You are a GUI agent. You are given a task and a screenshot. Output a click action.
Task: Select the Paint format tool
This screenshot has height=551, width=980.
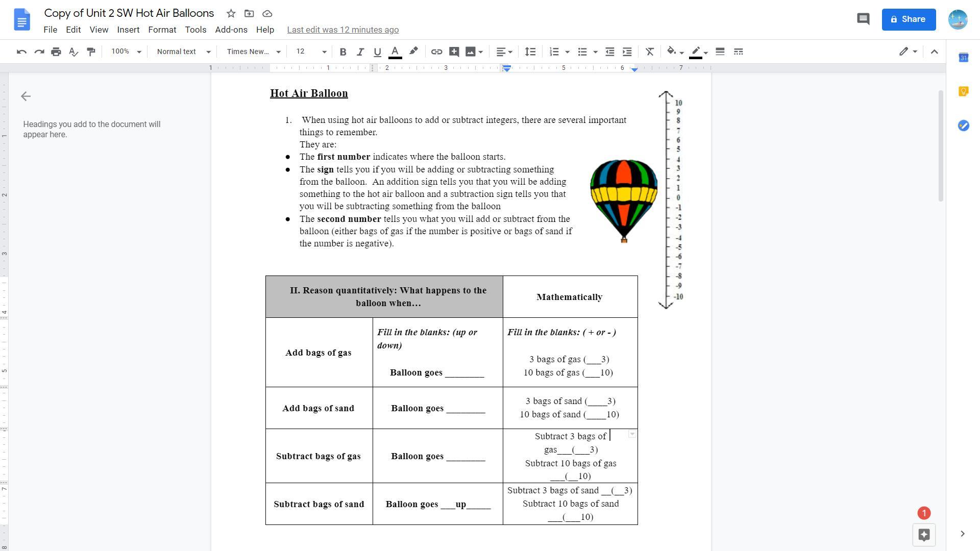click(91, 52)
